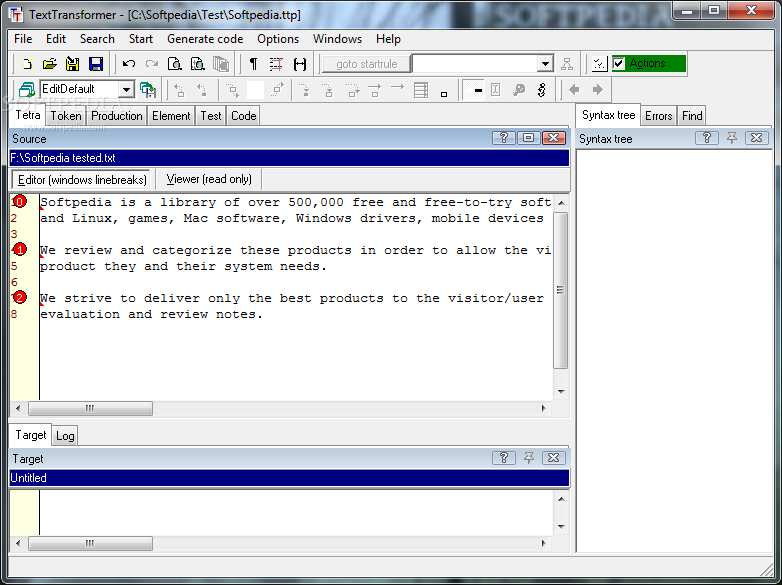This screenshot has height=585, width=782.
Task: Open the Help menu
Action: click(388, 39)
